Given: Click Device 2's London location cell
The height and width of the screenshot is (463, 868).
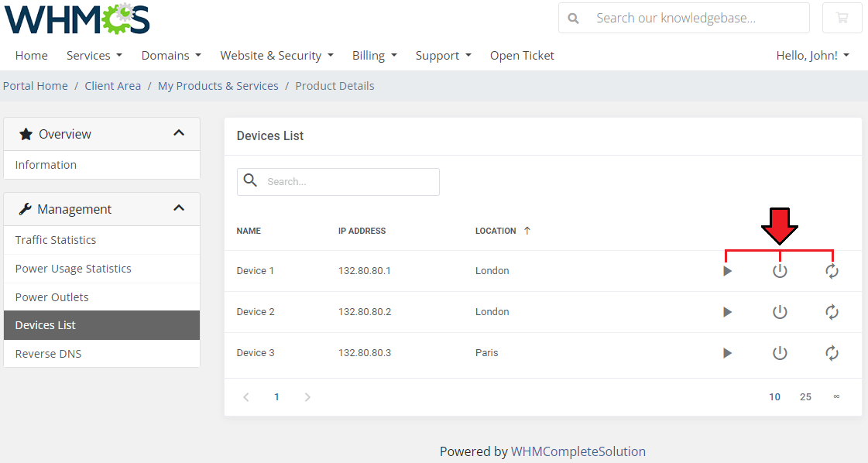Looking at the screenshot, I should (x=492, y=312).
